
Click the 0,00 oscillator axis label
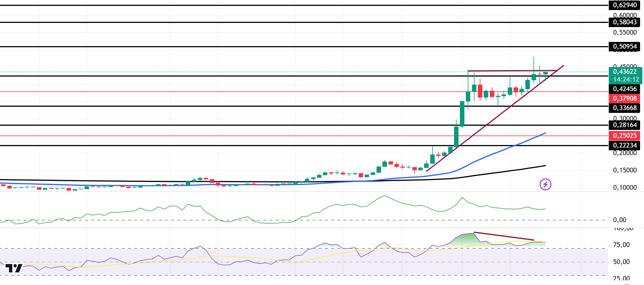[x=620, y=220]
